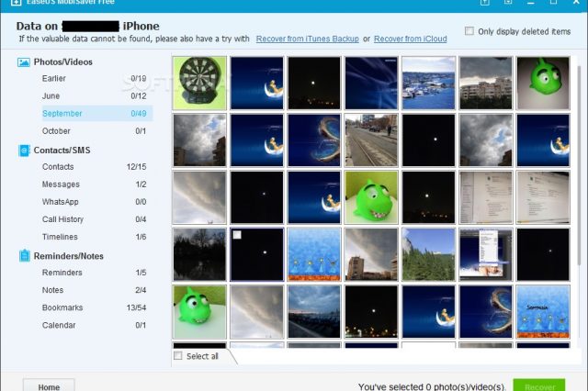The image size is (588, 391).
Task: Select the Reminders/Notes section header
Action: pos(69,256)
